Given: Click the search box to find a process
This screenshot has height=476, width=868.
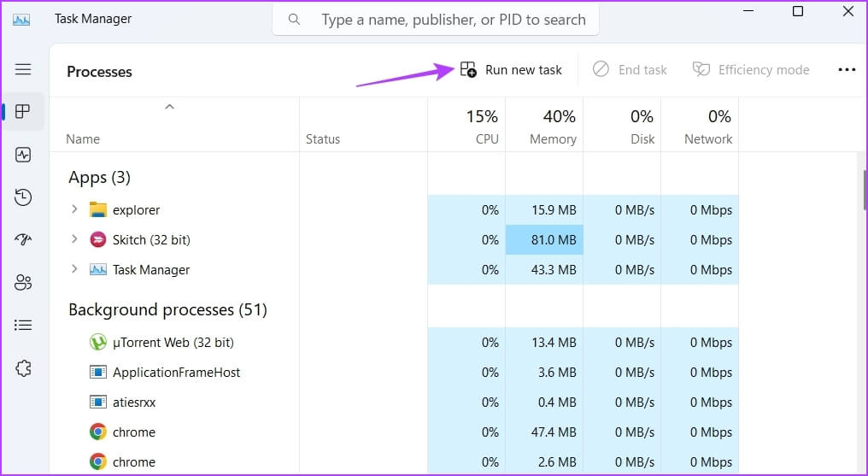Looking at the screenshot, I should [x=436, y=20].
